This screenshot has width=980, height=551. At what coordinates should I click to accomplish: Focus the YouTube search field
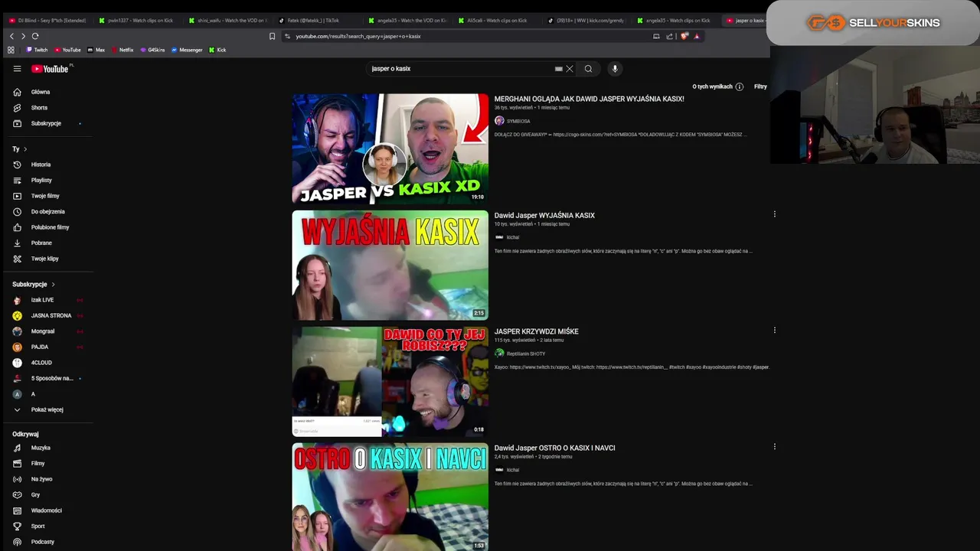click(x=459, y=69)
